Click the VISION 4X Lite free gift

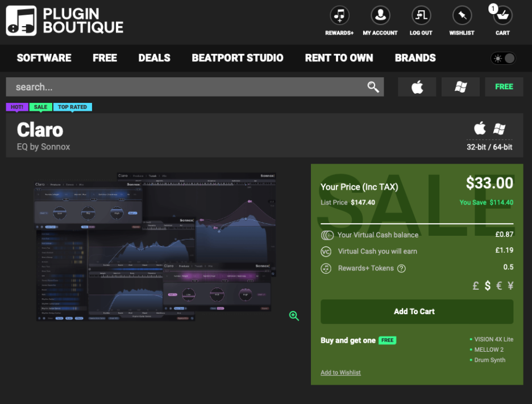click(x=494, y=339)
